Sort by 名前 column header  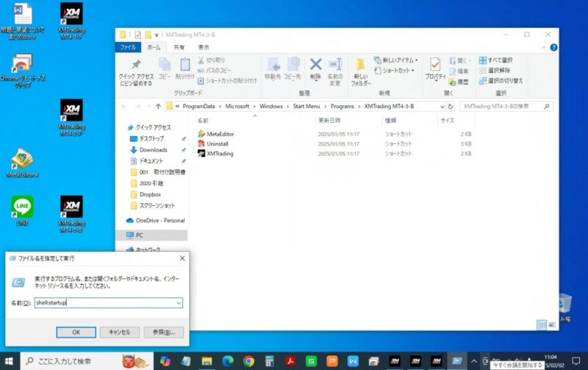tap(203, 121)
